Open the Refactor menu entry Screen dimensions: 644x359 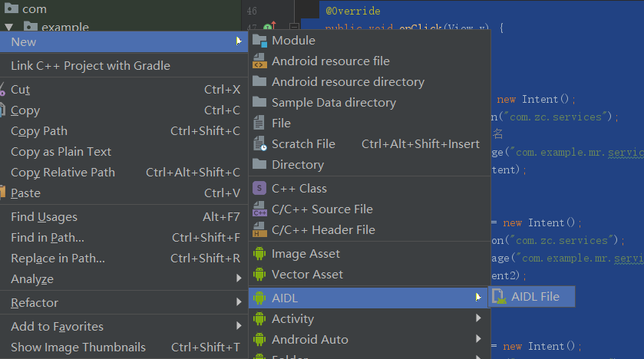[124, 302]
